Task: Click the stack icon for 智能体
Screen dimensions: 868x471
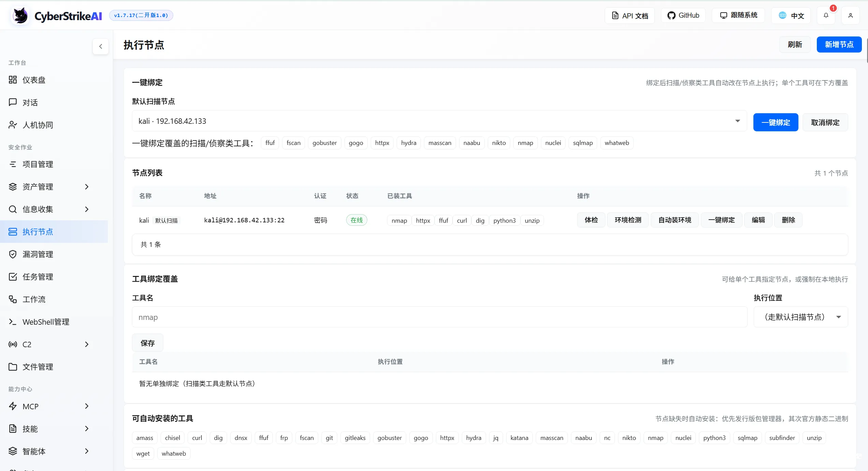Action: 13,451
